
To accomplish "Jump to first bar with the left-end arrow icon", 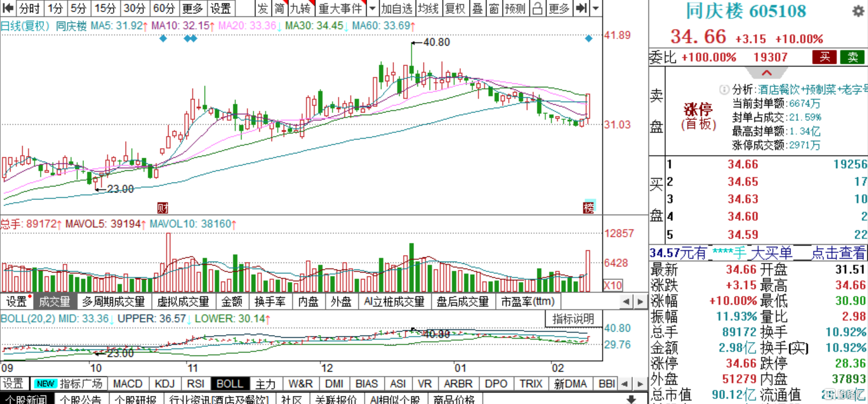I will [x=8, y=8].
